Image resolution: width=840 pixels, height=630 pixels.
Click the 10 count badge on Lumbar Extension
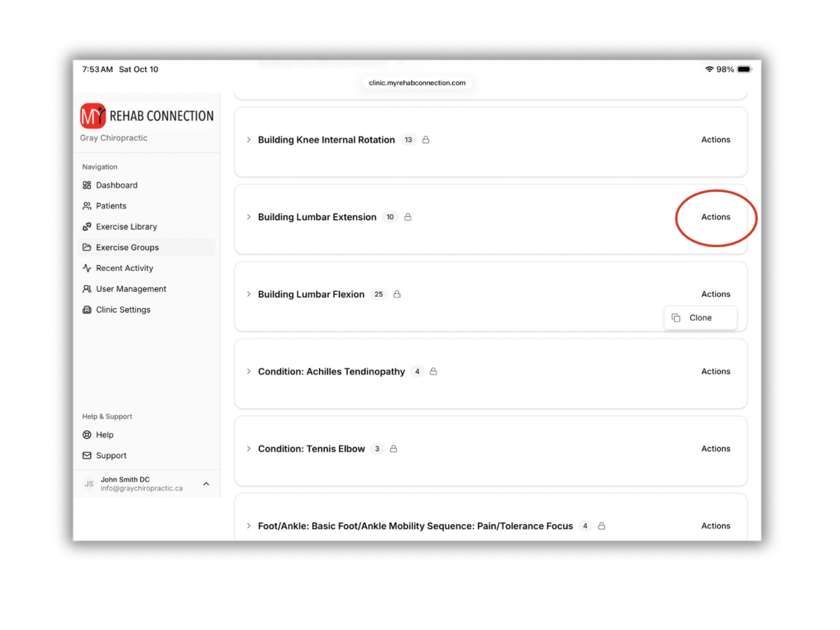(x=390, y=217)
